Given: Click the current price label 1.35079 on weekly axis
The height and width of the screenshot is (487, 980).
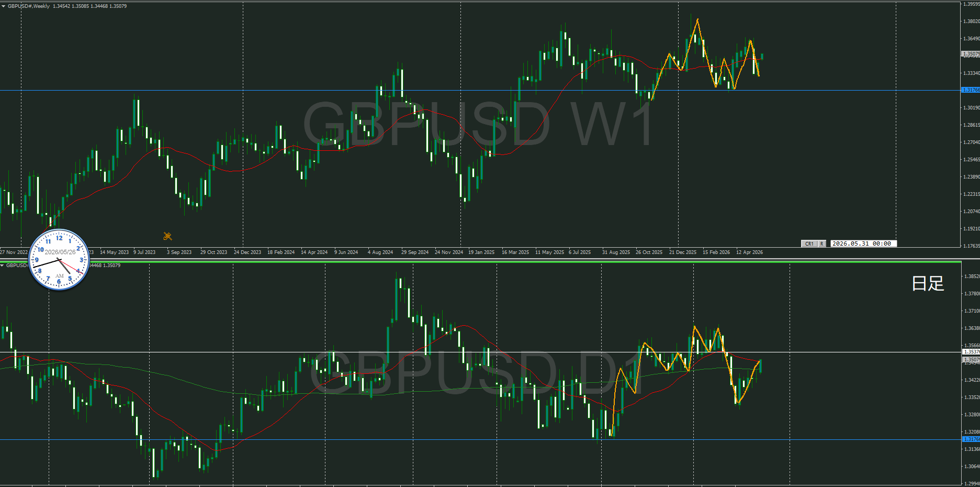Looking at the screenshot, I should 971,53.
